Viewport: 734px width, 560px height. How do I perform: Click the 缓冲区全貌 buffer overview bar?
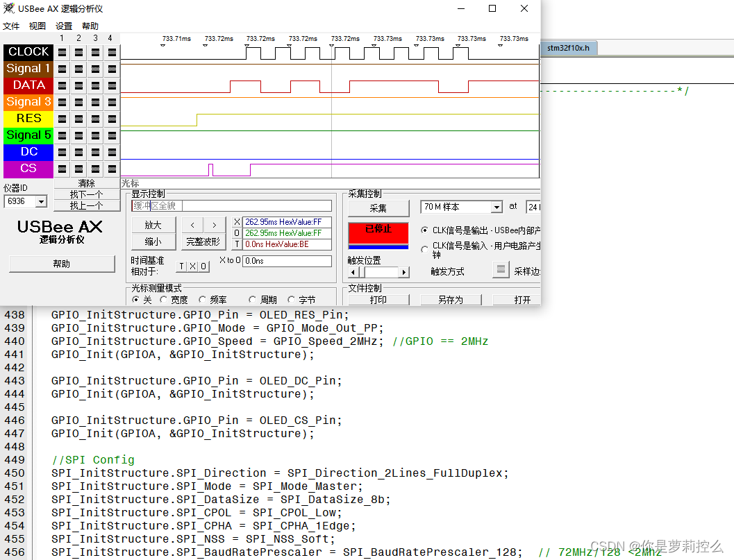point(232,206)
